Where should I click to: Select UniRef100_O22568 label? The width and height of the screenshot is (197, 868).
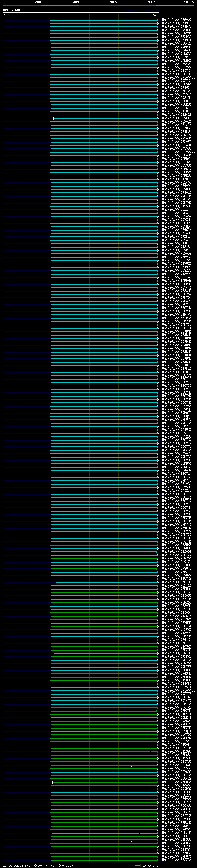[x=176, y=544]
